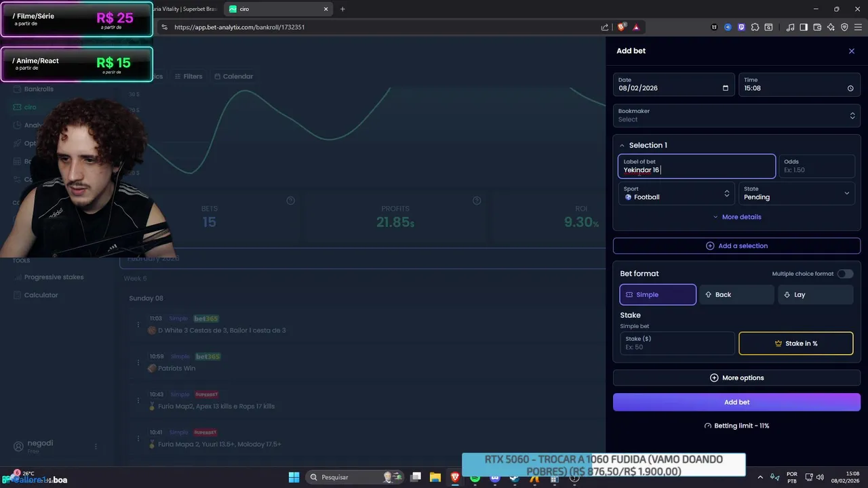Viewport: 868px width, 488px height.
Task: Click the Betting limit - 11% indicator
Action: 736,426
